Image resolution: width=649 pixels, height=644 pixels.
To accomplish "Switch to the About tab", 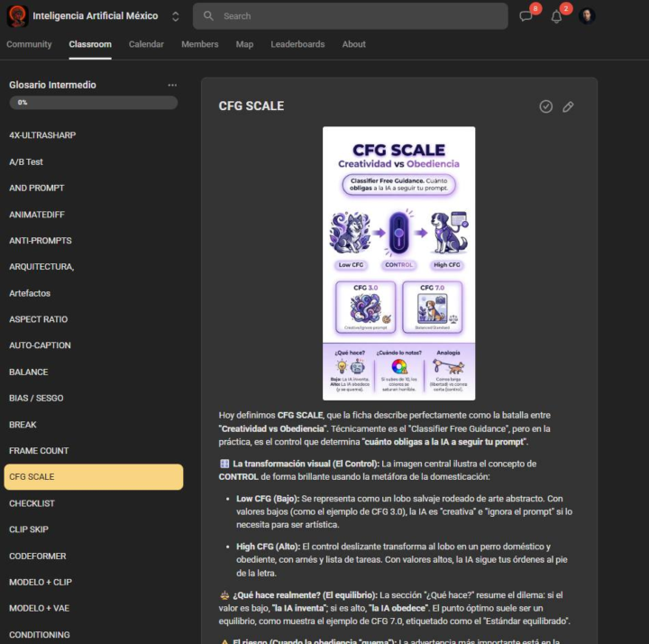I will pos(354,44).
